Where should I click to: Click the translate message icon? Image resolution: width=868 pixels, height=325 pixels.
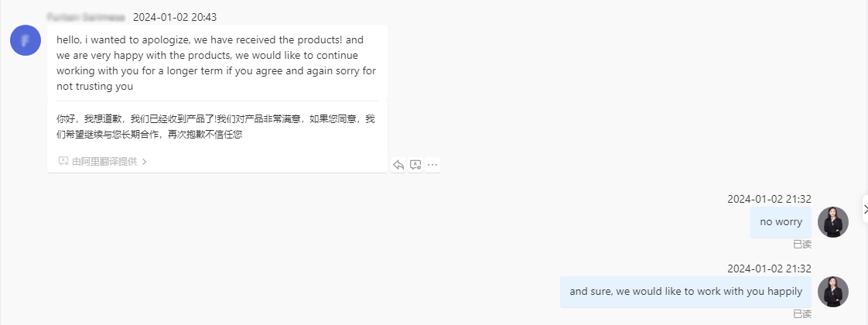point(415,165)
